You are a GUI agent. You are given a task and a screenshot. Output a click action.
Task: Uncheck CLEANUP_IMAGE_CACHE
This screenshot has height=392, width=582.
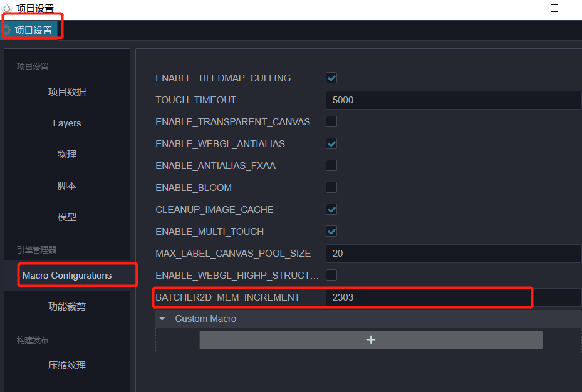(331, 209)
